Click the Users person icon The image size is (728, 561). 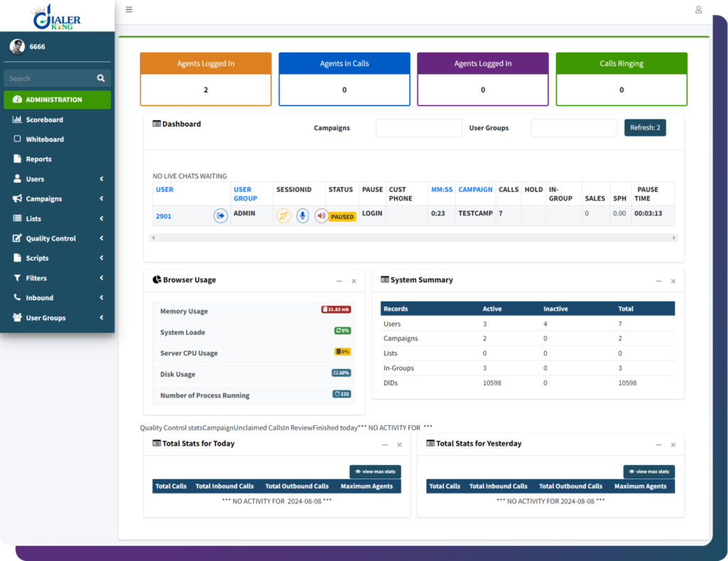[x=17, y=178]
